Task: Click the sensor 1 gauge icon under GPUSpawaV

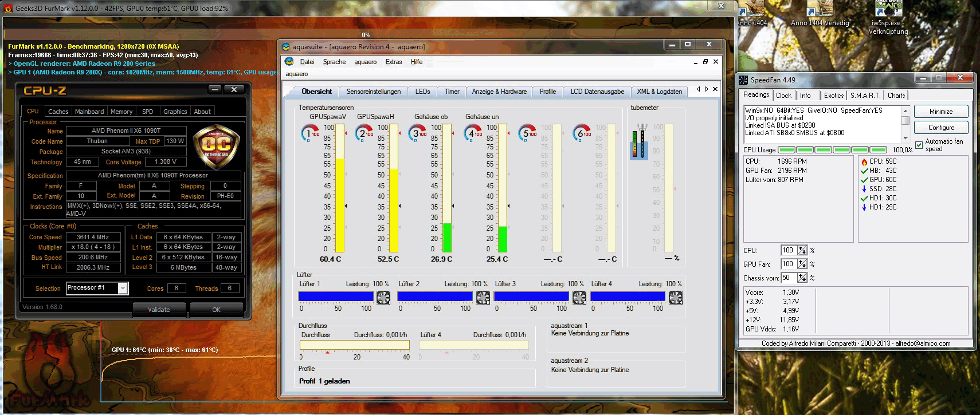Action: [310, 133]
